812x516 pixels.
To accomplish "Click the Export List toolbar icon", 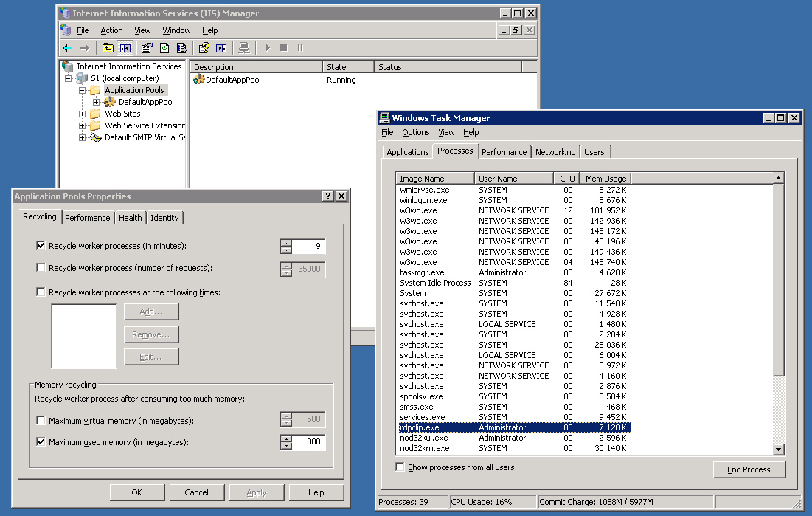I will tap(181, 48).
